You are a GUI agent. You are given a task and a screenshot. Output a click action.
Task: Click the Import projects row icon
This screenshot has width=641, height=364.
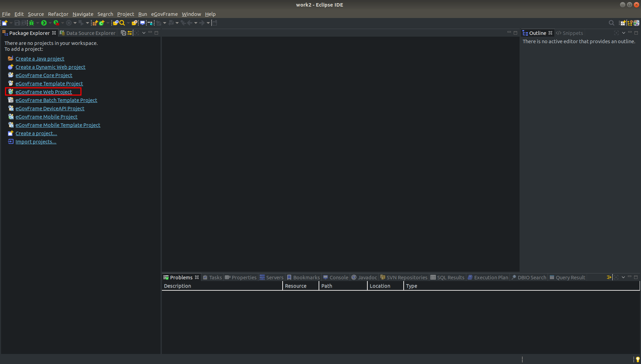coord(11,141)
